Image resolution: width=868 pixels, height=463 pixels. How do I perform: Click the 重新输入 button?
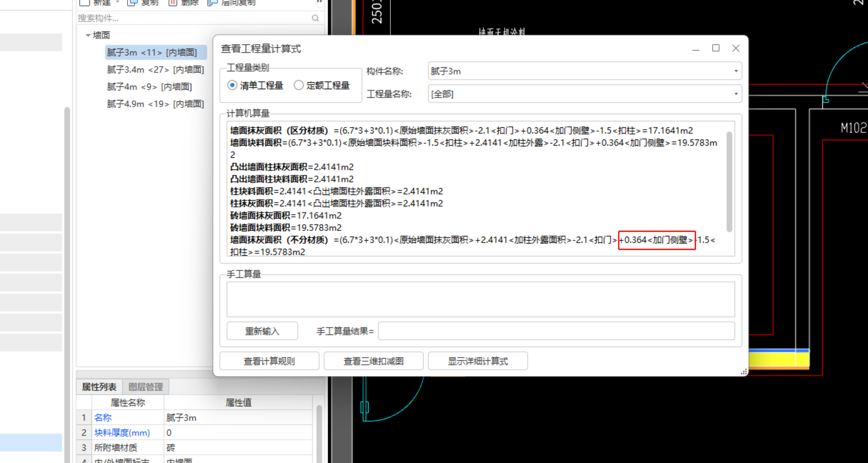(x=262, y=331)
